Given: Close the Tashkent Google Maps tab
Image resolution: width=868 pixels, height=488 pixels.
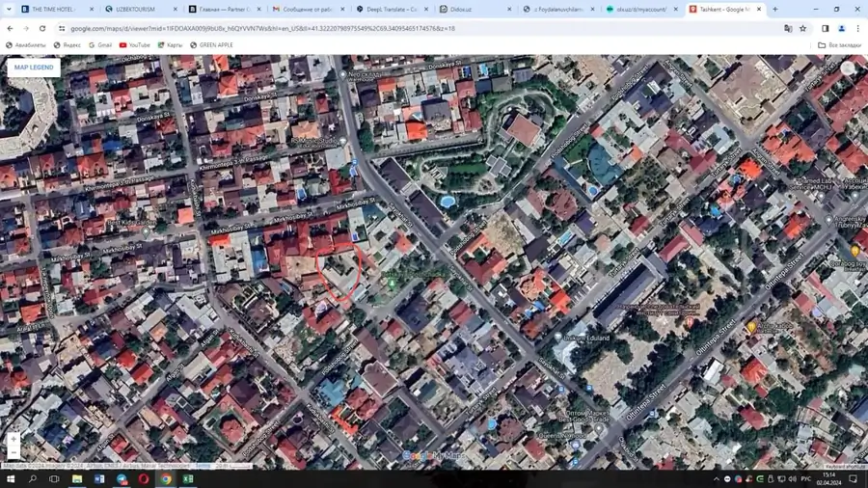Looking at the screenshot, I should point(759,10).
